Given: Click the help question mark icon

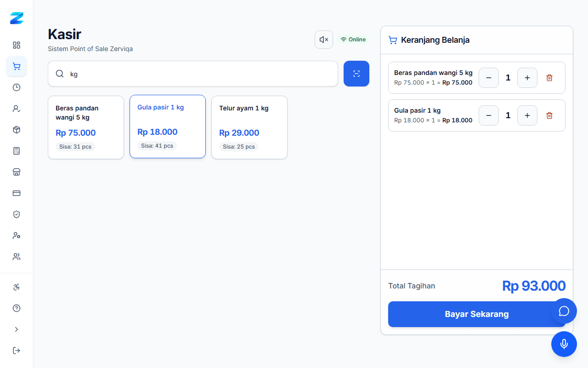Looking at the screenshot, I should click(x=17, y=308).
